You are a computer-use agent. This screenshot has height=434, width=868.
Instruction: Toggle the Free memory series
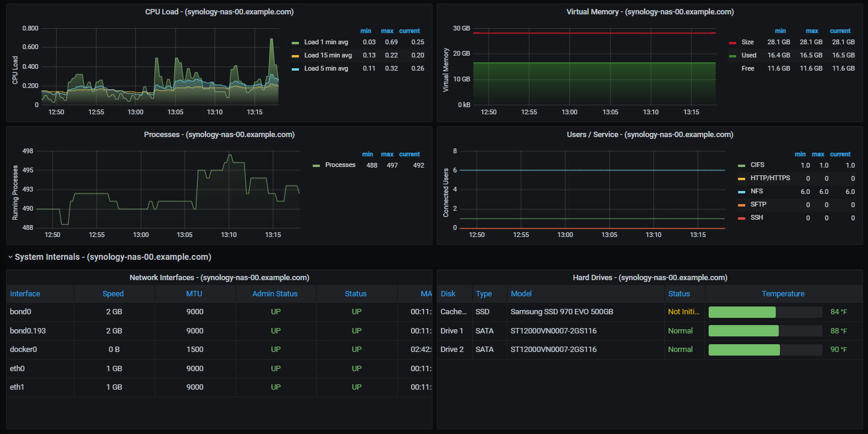click(748, 69)
